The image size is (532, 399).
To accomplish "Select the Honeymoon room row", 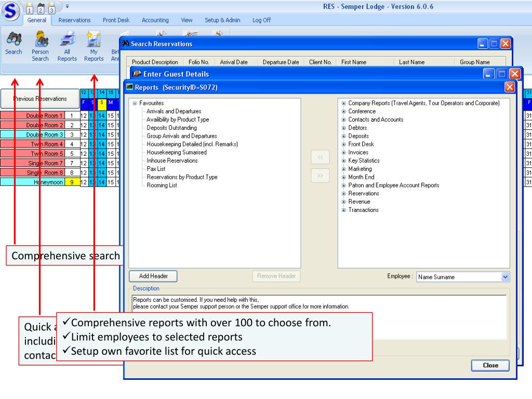I will [x=32, y=182].
